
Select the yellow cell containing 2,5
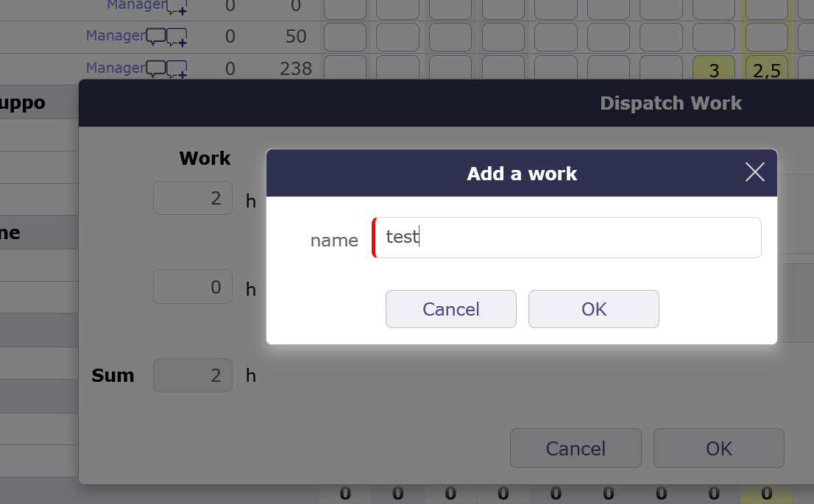[x=766, y=71]
